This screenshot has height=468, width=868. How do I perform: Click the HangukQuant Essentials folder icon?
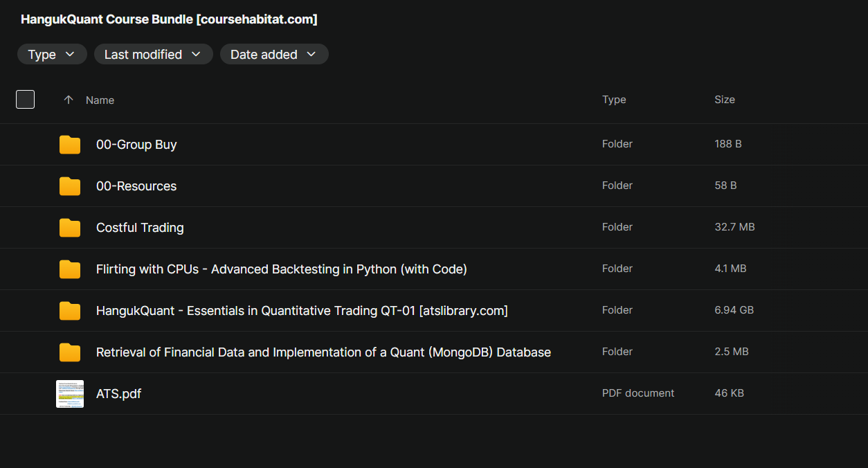point(70,311)
